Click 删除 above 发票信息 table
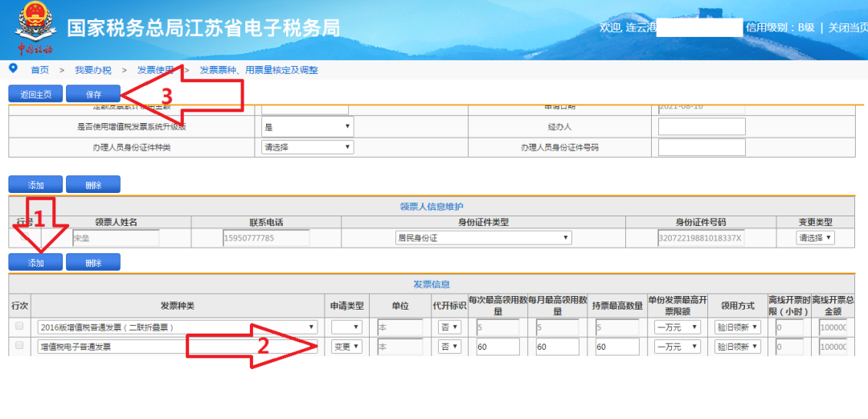Viewport: 868px width, 419px height. [93, 263]
